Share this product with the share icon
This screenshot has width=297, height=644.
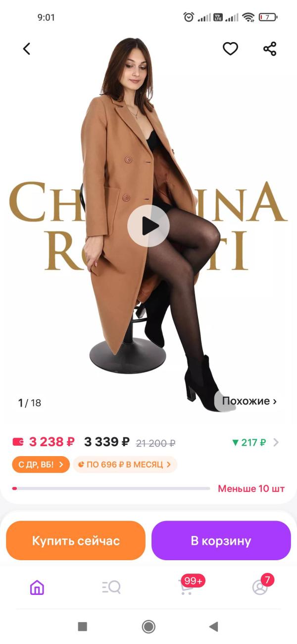[x=270, y=49]
